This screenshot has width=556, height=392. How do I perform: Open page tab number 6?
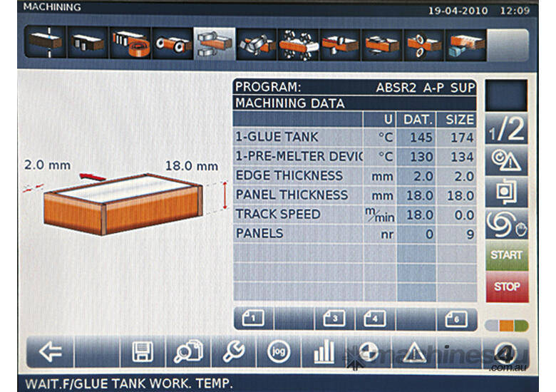456,319
